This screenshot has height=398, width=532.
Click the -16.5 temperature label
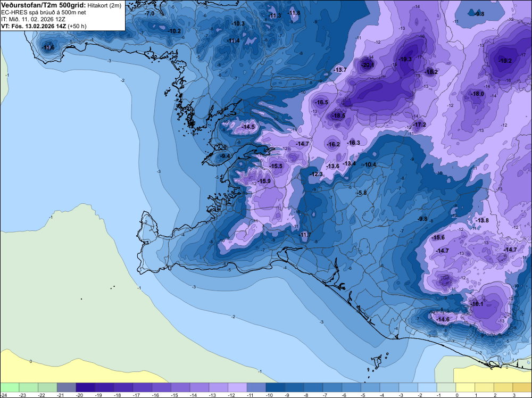[322, 102]
